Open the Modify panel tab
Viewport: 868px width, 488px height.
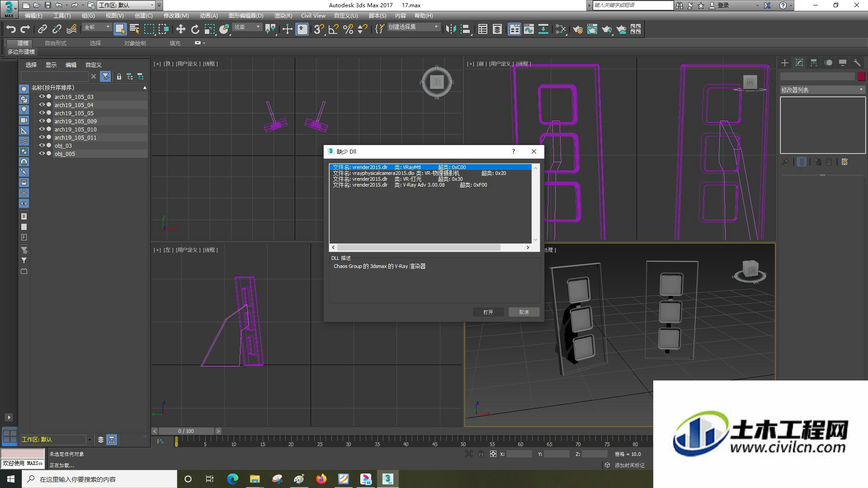799,63
